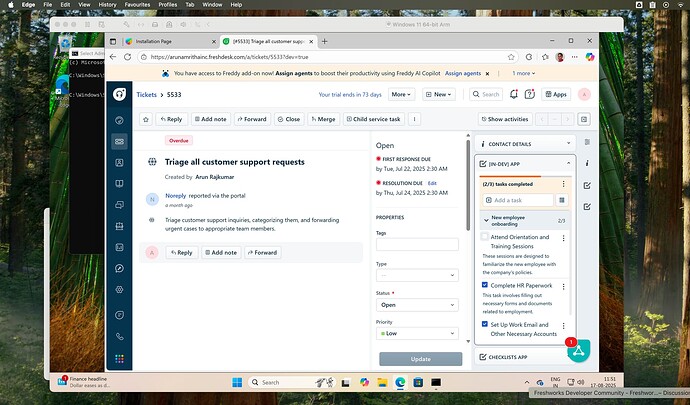Star this ticket with the star icon

[x=145, y=119]
